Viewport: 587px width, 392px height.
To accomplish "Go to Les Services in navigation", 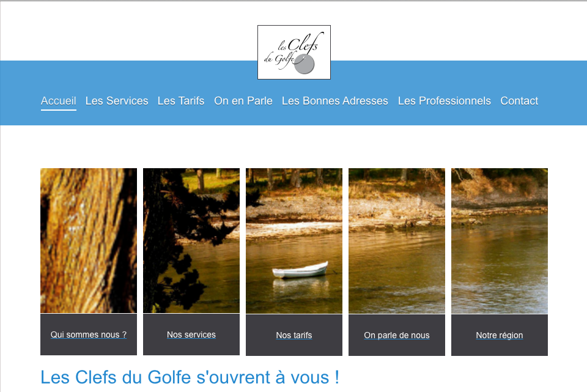I will tap(117, 101).
